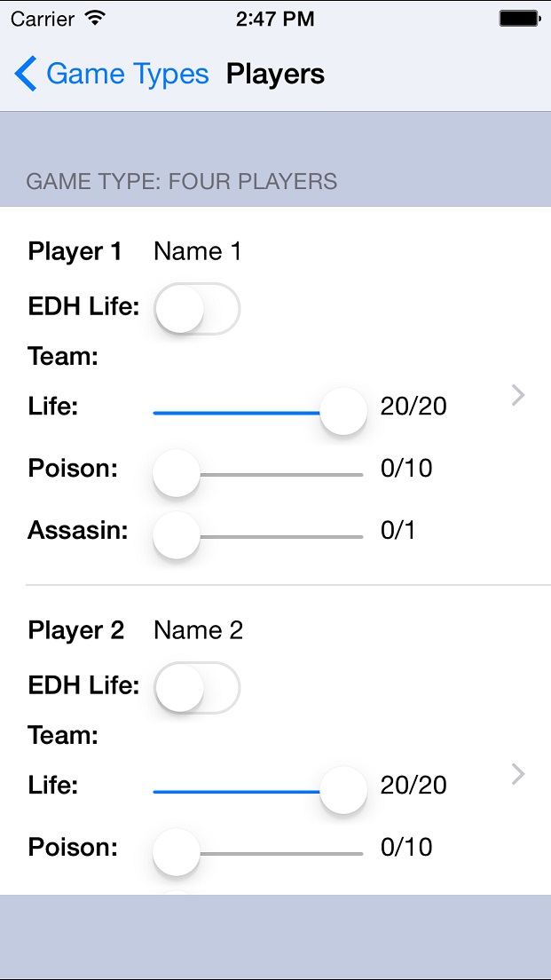Toggle EDH Life switch for Player 1
Screen dimensions: 551x980
(197, 308)
